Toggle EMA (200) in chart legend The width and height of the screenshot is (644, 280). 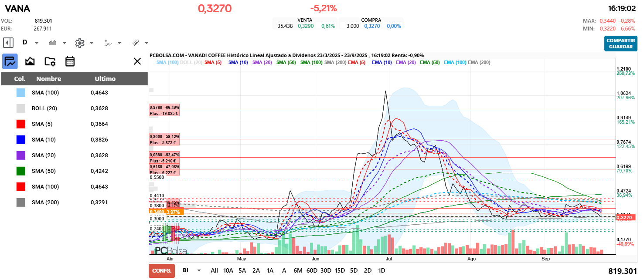479,62
